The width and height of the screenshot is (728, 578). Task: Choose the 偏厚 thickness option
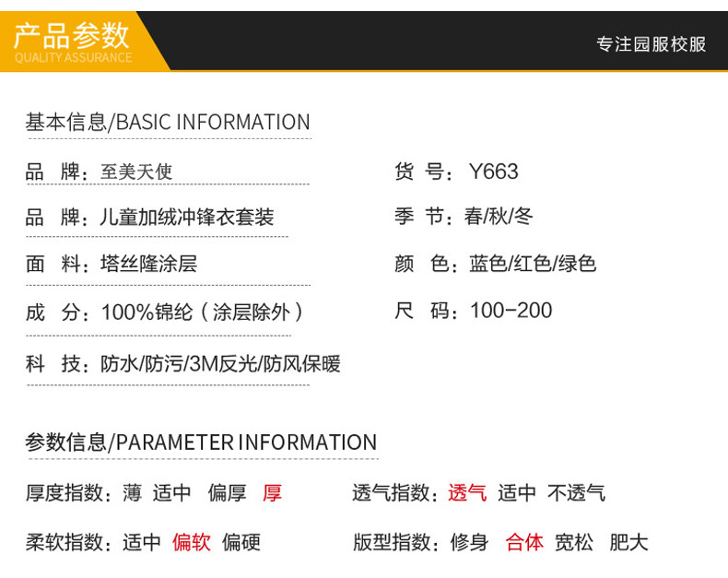pyautogui.click(x=227, y=493)
